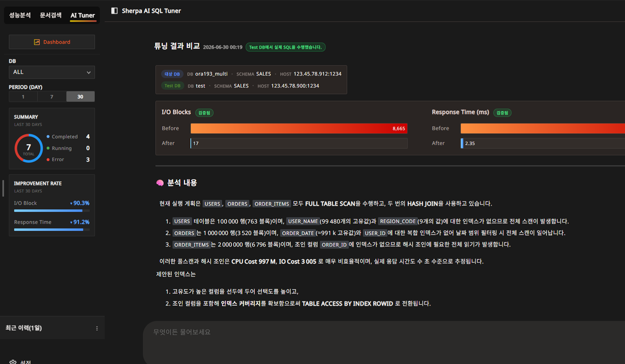Open the recent history three-dot menu

click(x=97, y=328)
